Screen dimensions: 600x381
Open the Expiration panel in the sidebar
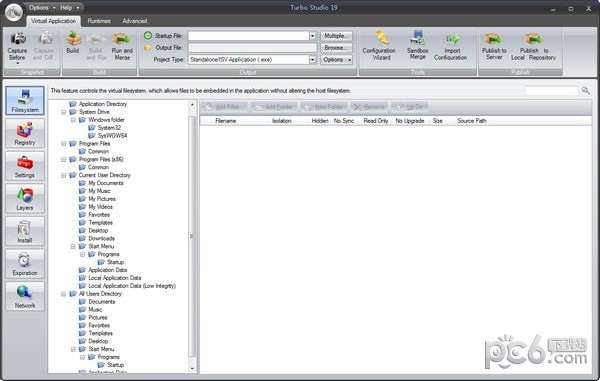(x=25, y=264)
